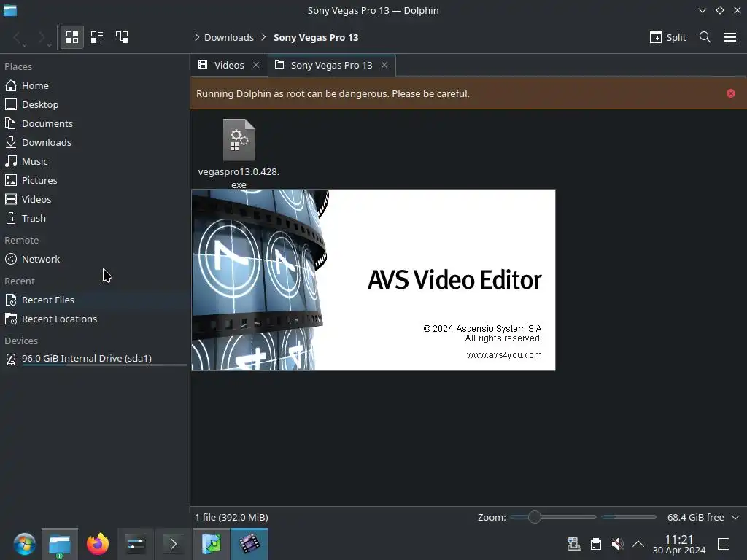Click the disk space usage bar
Viewport: 747px width, 560px height.
coord(629,517)
